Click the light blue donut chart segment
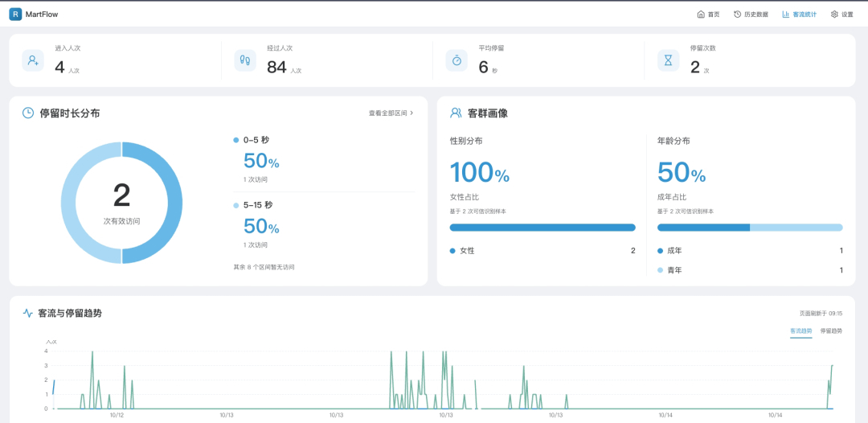 point(67,203)
